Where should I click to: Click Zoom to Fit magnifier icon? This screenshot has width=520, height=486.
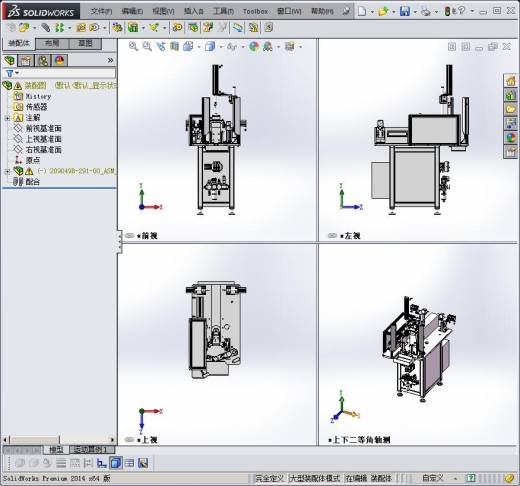tap(133, 46)
